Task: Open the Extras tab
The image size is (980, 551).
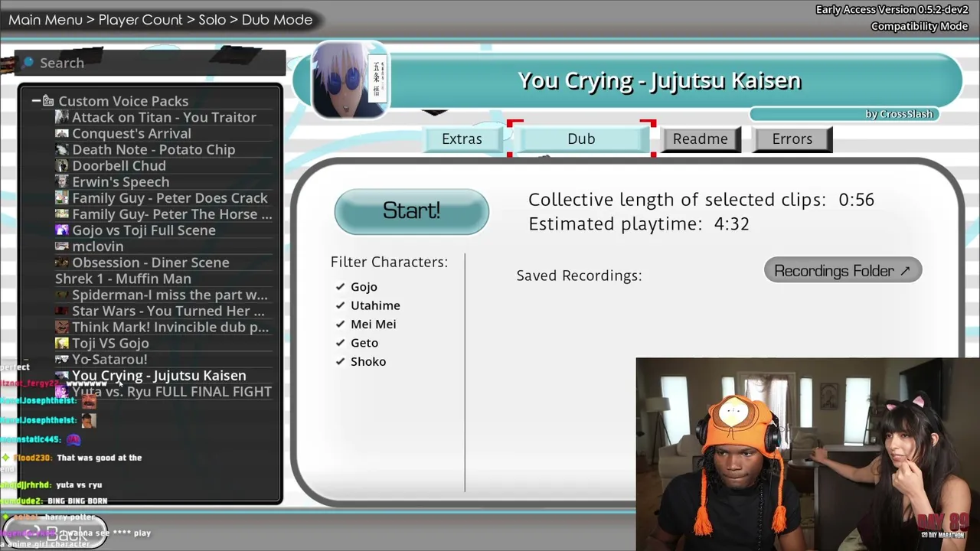Action: [462, 139]
